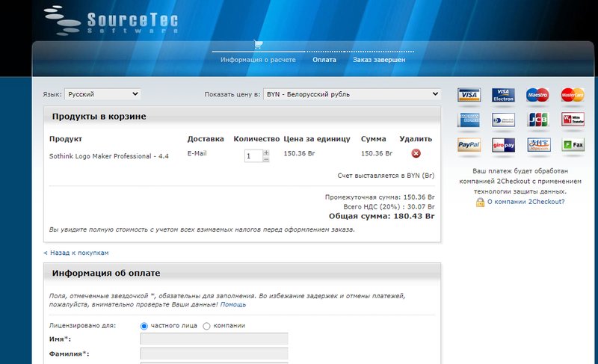Image resolution: width=598 pixels, height=364 pixels.
Task: Click the 'Информация об оплате' header
Action: click(106, 274)
